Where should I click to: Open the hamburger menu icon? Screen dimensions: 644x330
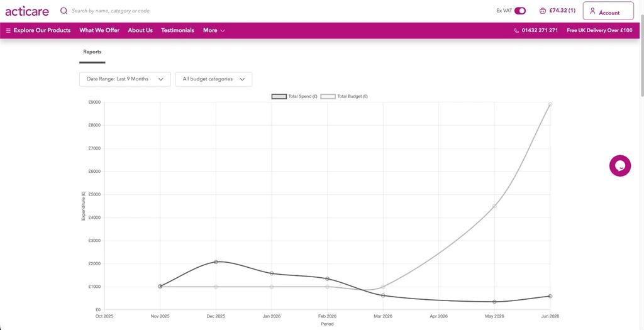[8, 30]
